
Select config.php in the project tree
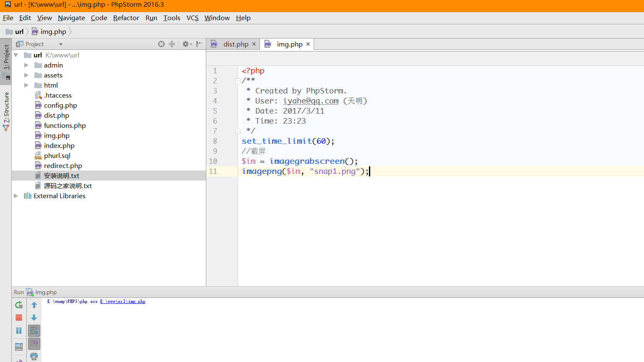pos(60,105)
